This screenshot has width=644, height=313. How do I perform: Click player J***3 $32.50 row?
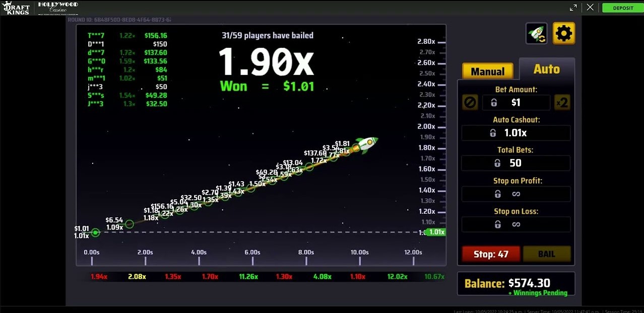click(127, 104)
